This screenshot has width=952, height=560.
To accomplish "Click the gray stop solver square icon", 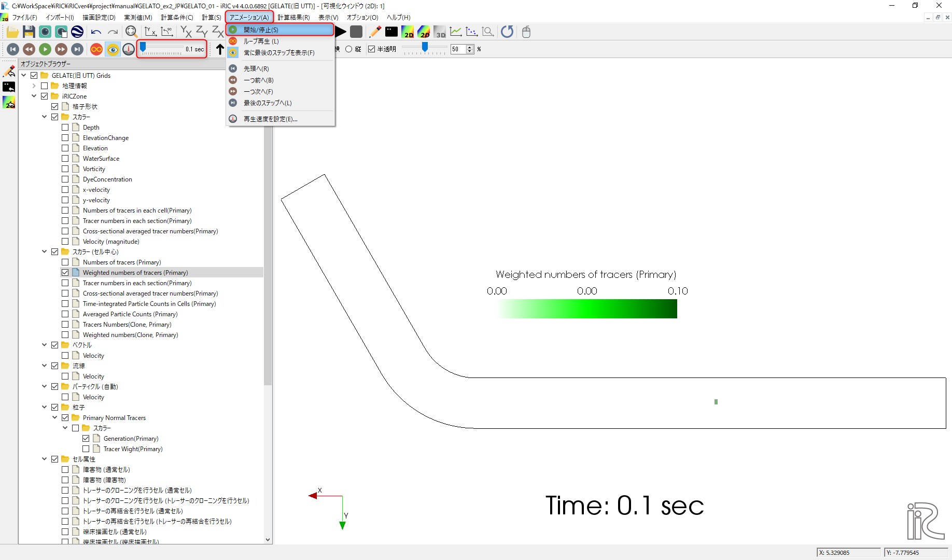I will point(356,32).
